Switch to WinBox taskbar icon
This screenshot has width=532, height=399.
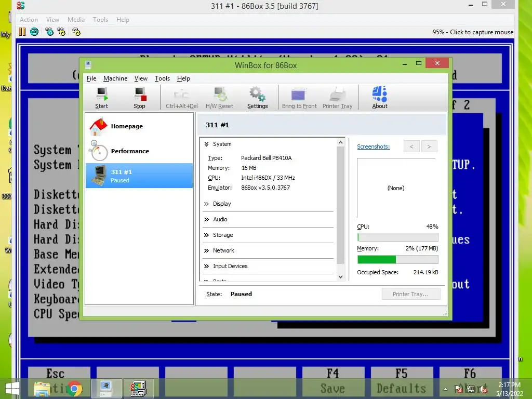(106, 389)
